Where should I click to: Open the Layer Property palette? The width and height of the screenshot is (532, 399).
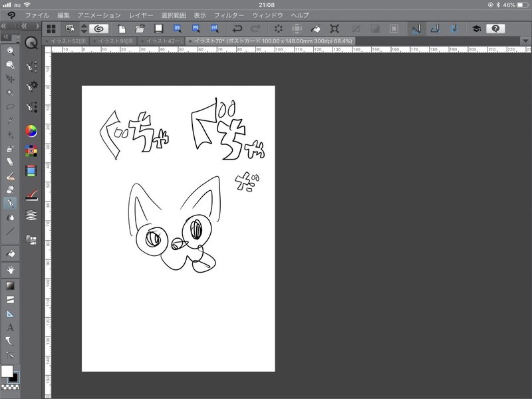point(31,195)
